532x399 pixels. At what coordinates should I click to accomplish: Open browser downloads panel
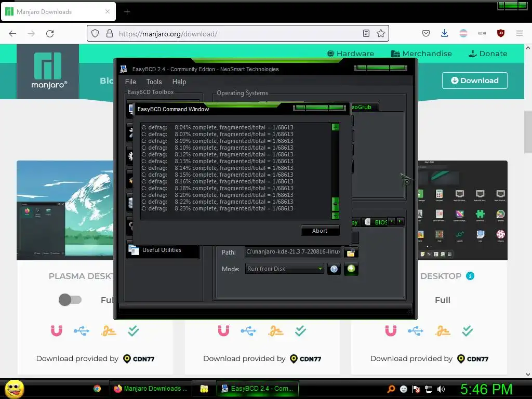tap(445, 33)
